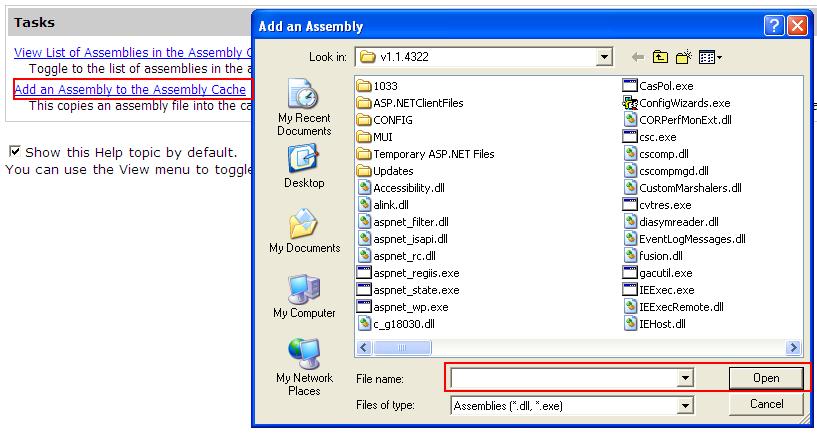Screen dimensions: 817x433
Task: Select IEHost.dll file
Action: tap(655, 324)
